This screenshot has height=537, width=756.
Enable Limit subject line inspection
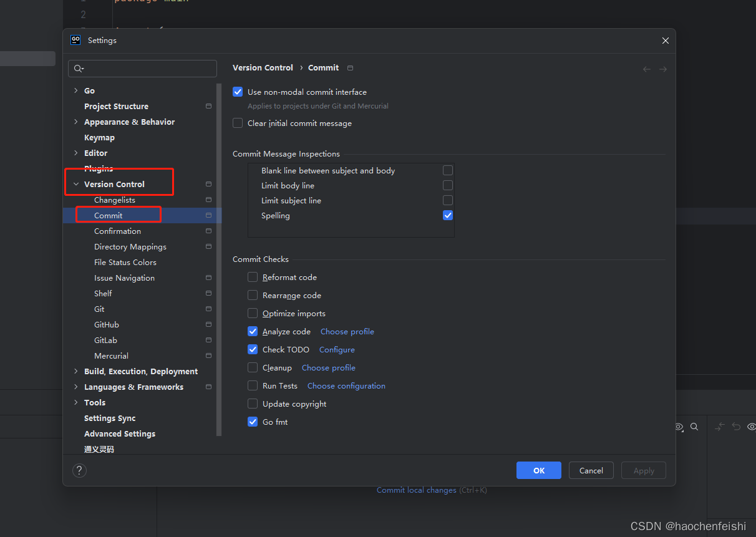point(448,200)
